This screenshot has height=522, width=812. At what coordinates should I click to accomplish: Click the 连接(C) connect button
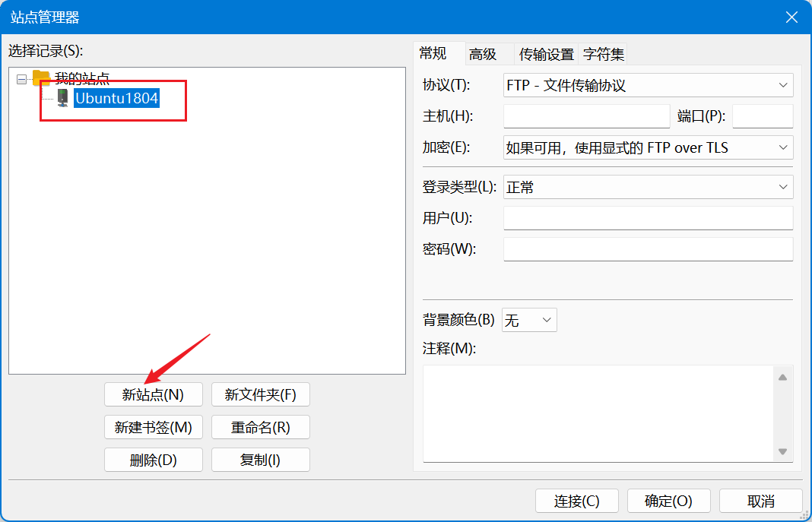577,501
